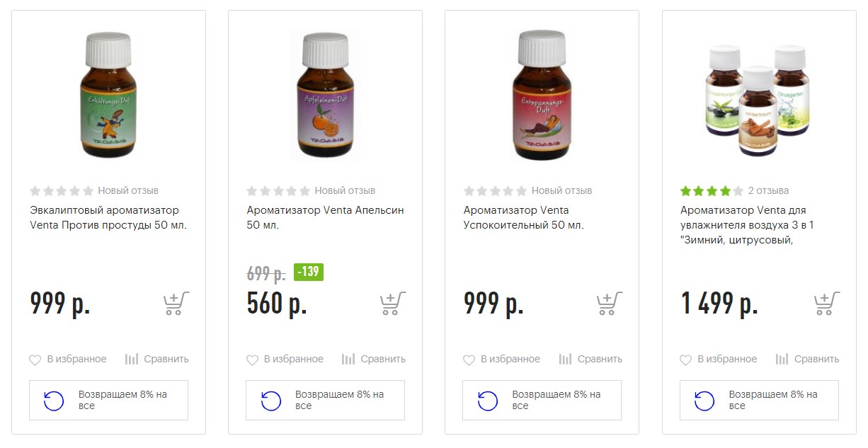This screenshot has width=868, height=448.
Task: Open the 'Возвращаем 8% на все' offer under the orange aromatizer
Action: coord(325,400)
